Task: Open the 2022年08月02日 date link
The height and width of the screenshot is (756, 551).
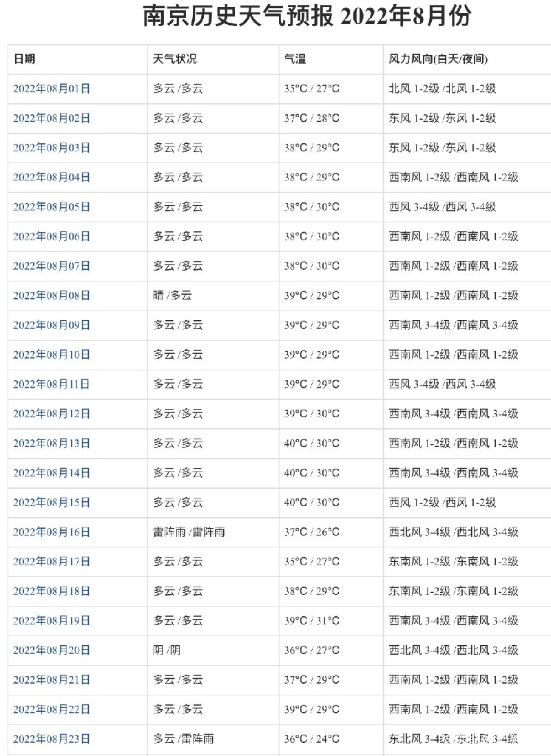Action: (x=52, y=118)
